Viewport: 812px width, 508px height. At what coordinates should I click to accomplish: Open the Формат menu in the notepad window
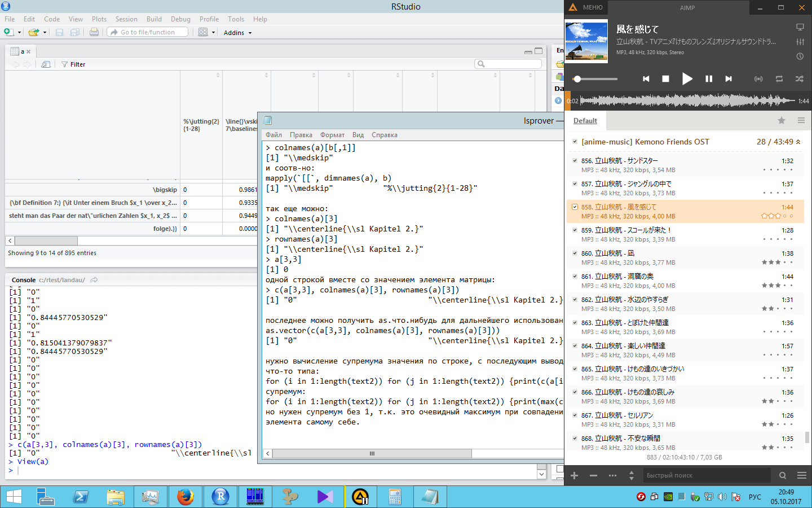(x=332, y=135)
